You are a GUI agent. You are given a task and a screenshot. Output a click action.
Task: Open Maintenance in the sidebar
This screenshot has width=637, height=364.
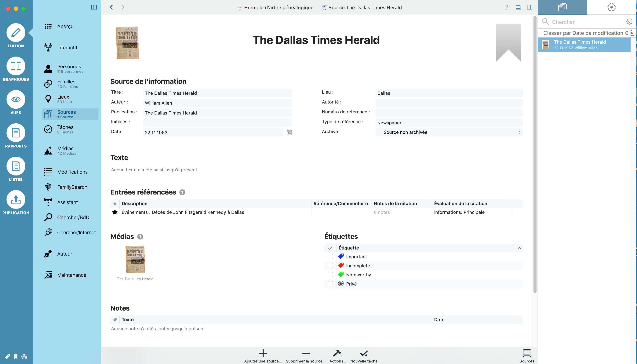(70, 275)
